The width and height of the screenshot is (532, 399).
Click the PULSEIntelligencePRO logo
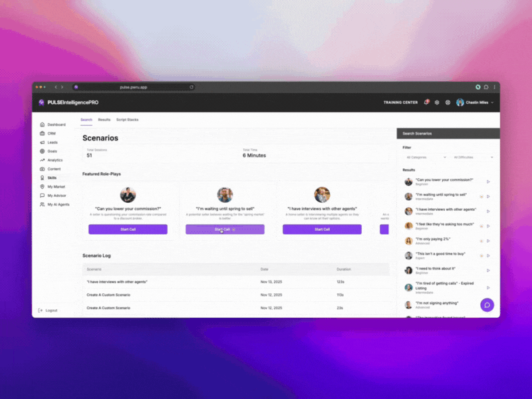[69, 102]
